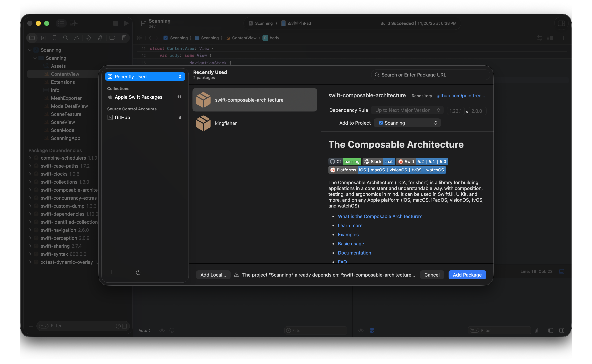The image size is (592, 364).
Task: Select Apple Swift Packages collection
Action: (x=139, y=97)
